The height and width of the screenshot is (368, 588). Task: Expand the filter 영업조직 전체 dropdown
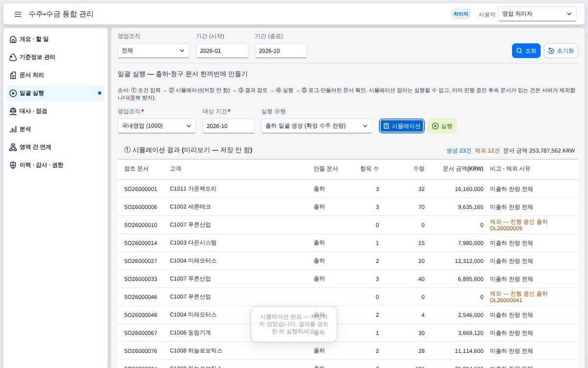(x=153, y=51)
